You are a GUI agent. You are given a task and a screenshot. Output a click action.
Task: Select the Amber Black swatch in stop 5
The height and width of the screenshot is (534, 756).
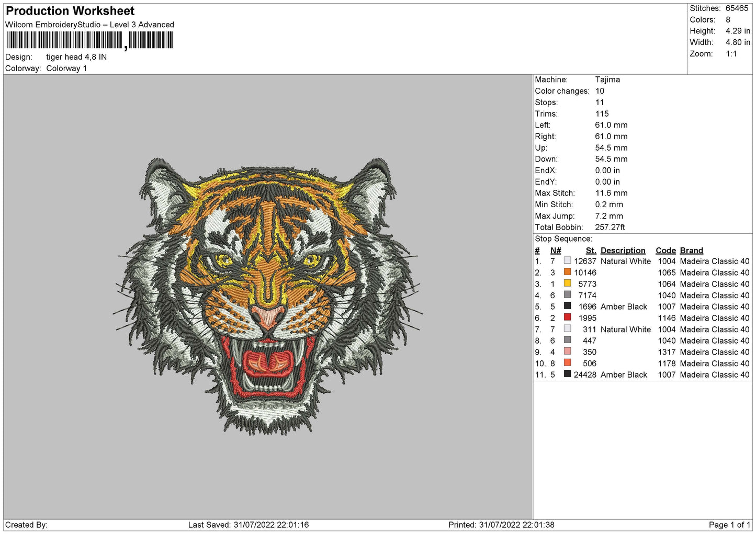point(567,306)
